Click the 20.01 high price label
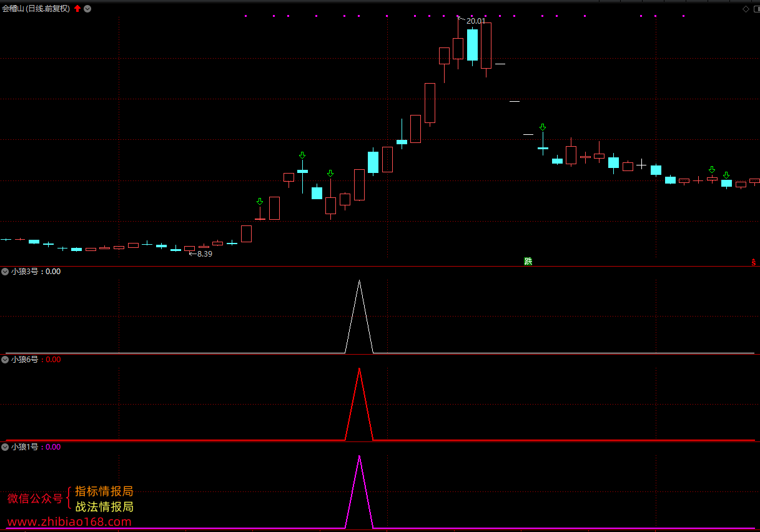The image size is (760, 532). (476, 21)
